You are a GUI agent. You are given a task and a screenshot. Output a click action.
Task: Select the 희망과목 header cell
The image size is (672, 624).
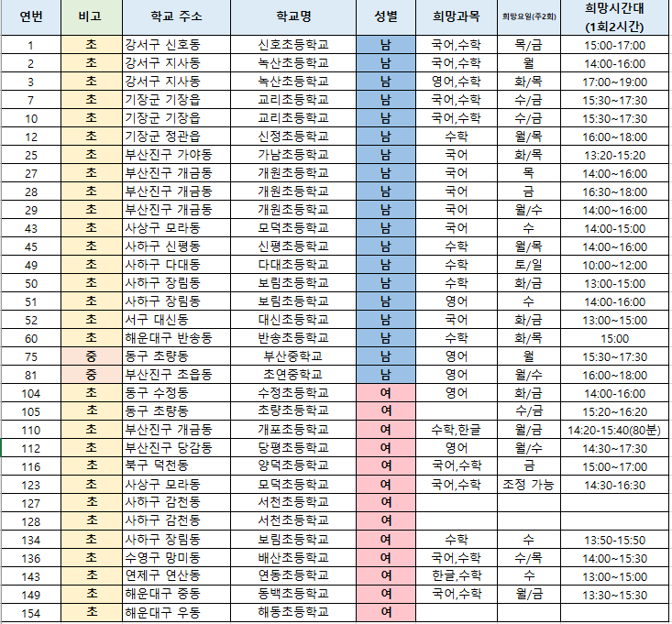tap(457, 17)
